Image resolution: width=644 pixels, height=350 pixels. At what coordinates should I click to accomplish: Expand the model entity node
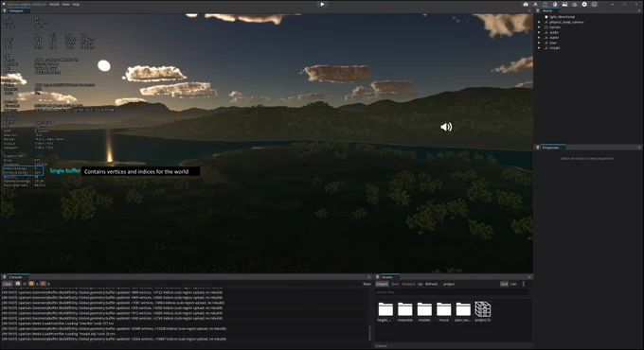(x=539, y=47)
